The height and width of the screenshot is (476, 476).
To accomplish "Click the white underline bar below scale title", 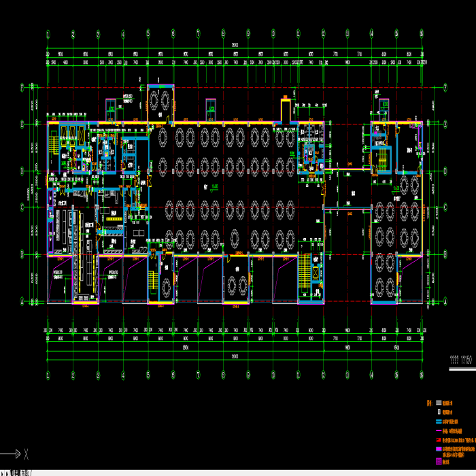I will 462,369.
